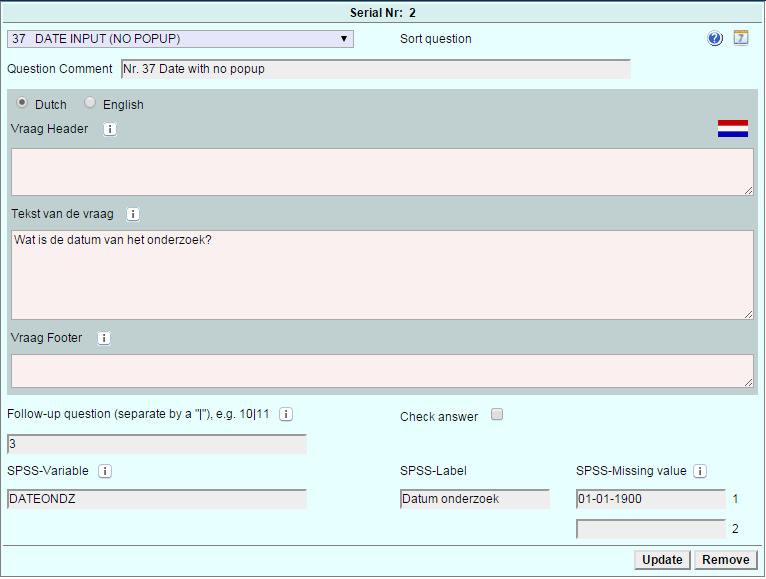The height and width of the screenshot is (579, 766).
Task: Click the second SPSS-Missing value field
Action: coord(650,529)
